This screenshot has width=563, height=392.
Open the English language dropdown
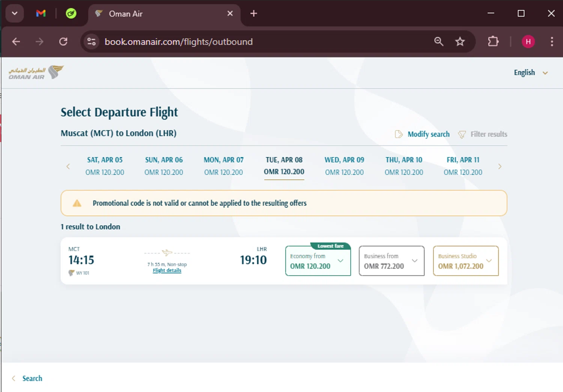pyautogui.click(x=531, y=73)
